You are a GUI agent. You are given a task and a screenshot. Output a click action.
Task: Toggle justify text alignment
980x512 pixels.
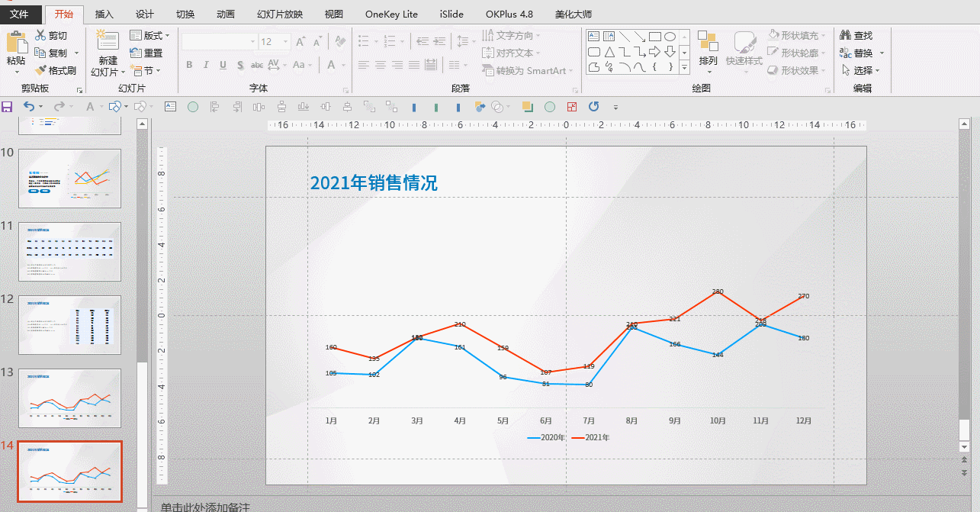pos(414,65)
